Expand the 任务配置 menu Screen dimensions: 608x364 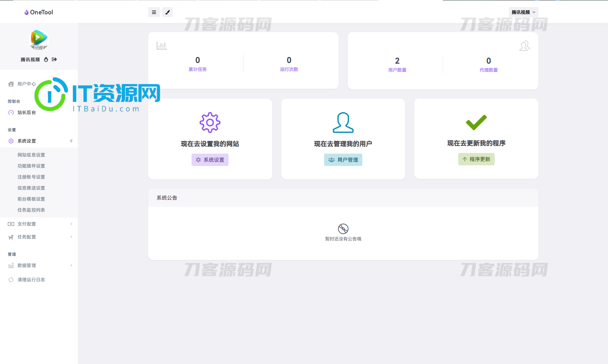pos(39,237)
